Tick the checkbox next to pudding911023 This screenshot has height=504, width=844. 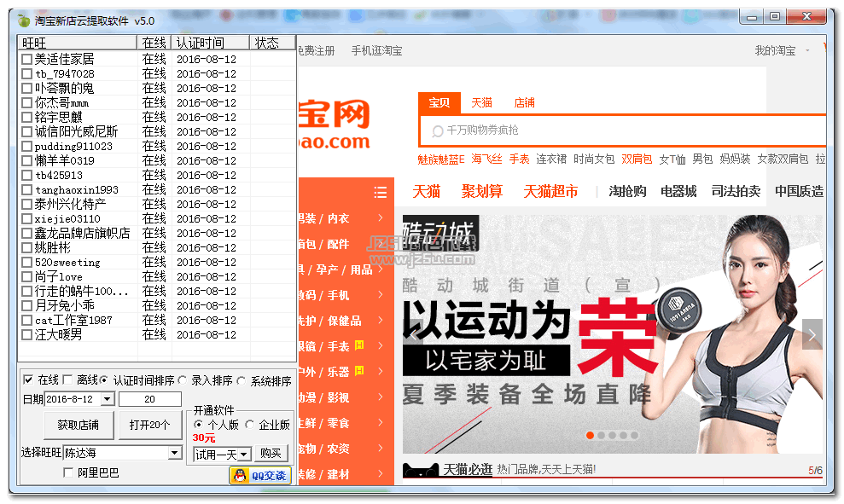coord(27,147)
